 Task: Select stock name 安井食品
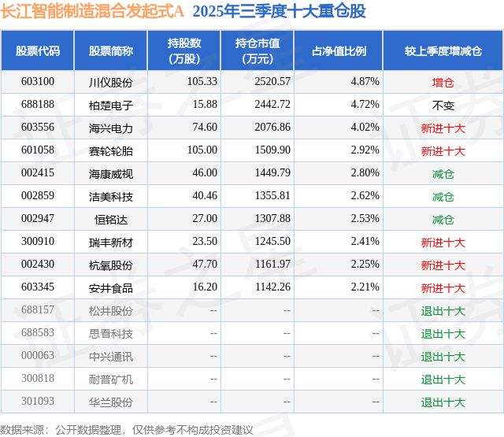[111, 288]
